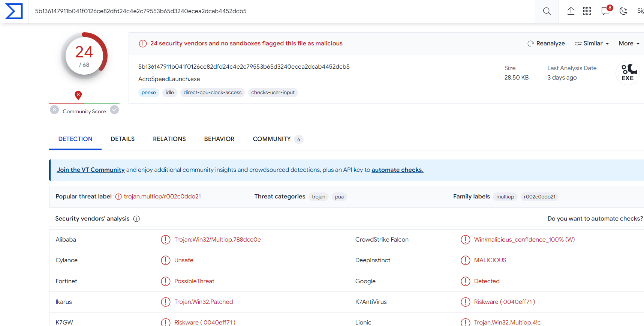Viewport: 644px width, 326px height.
Task: Open the search magnifier icon
Action: [547, 11]
